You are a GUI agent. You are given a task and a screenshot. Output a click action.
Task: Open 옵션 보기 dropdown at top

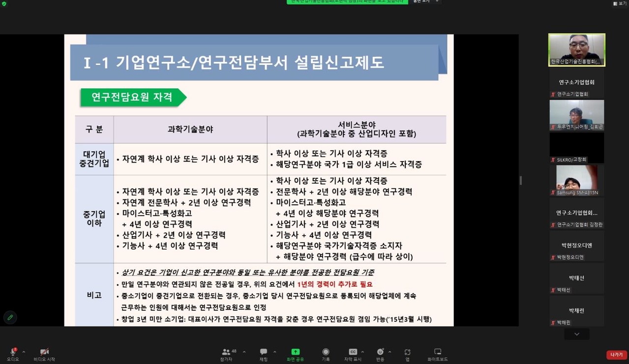[426, 1]
